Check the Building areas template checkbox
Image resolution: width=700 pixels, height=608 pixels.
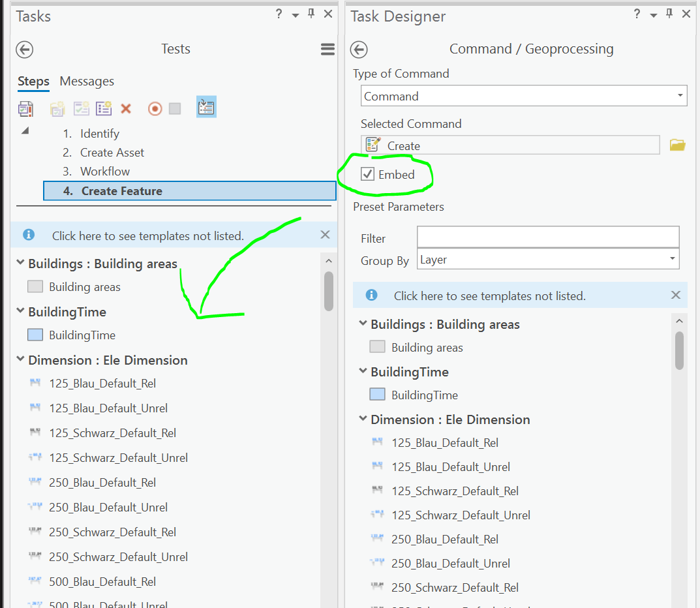pos(34,286)
